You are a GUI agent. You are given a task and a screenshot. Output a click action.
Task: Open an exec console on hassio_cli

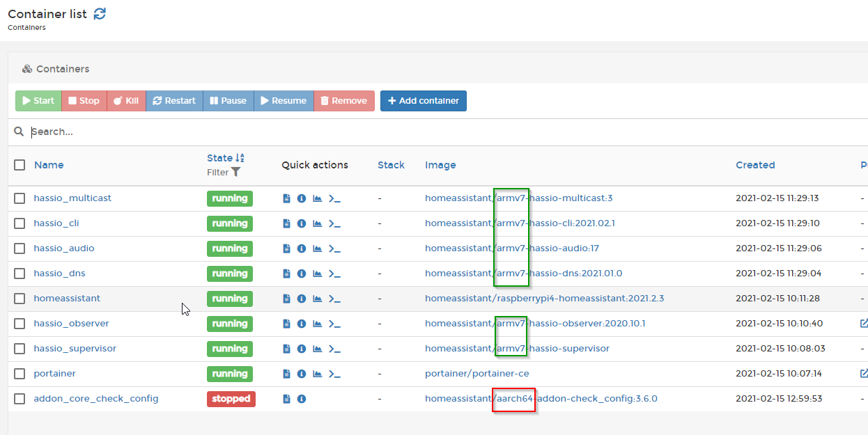tap(334, 223)
